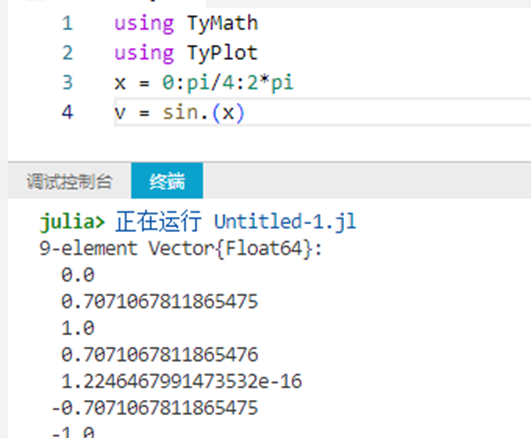Click output value -0.7071067811865475
The height and width of the screenshot is (438, 531).
(x=155, y=408)
